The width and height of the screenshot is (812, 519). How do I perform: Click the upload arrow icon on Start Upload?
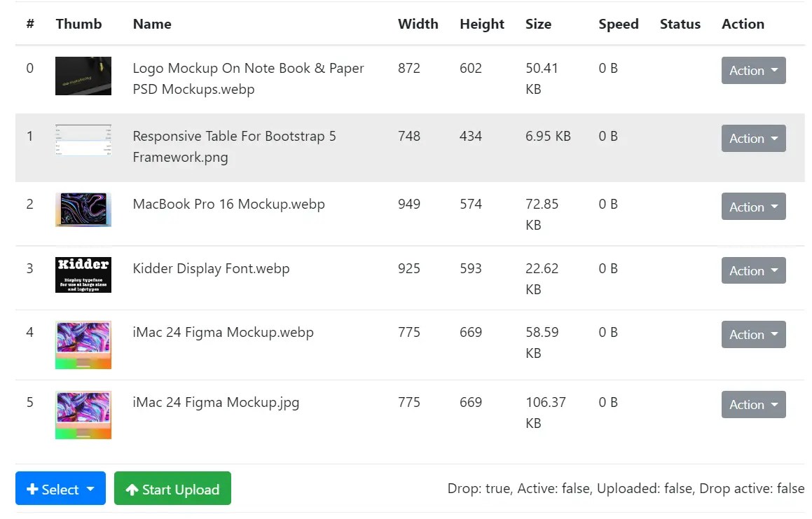tap(132, 488)
